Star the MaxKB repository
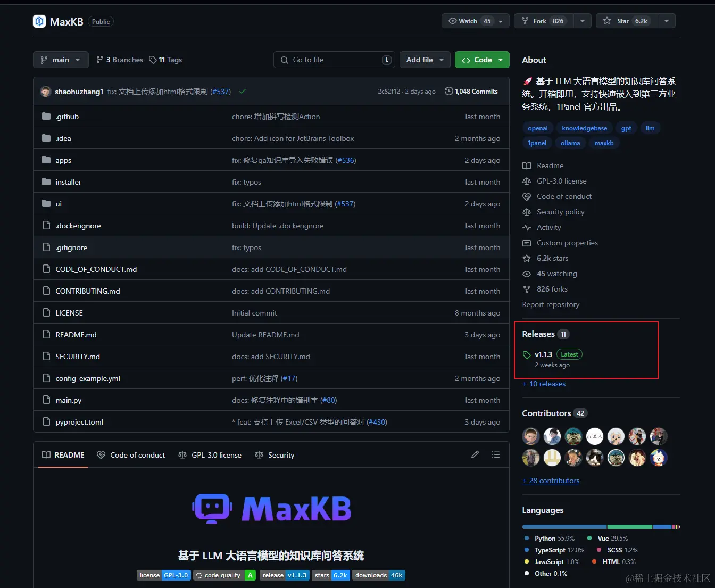The height and width of the screenshot is (588, 715). click(x=627, y=21)
